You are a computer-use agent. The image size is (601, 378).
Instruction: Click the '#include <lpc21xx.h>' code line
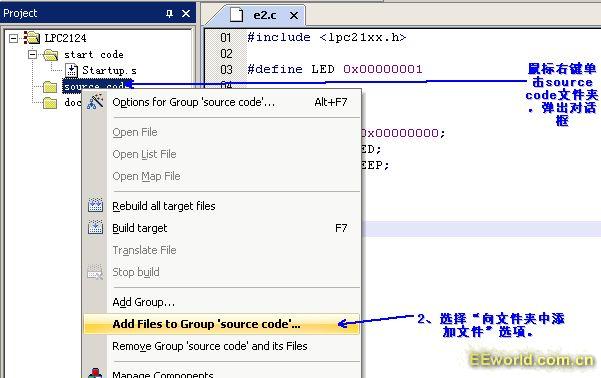[327, 37]
